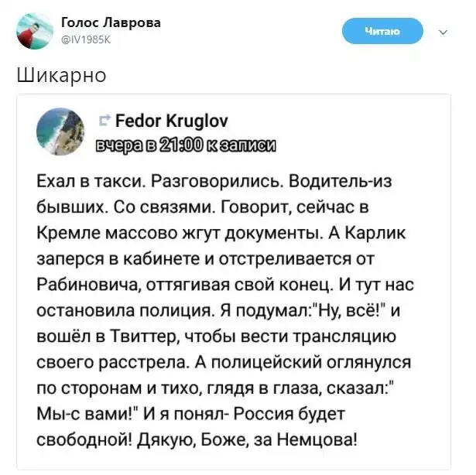The width and height of the screenshot is (476, 475).
Task: Open the Fedor Kruglov author name
Action: click(171, 121)
